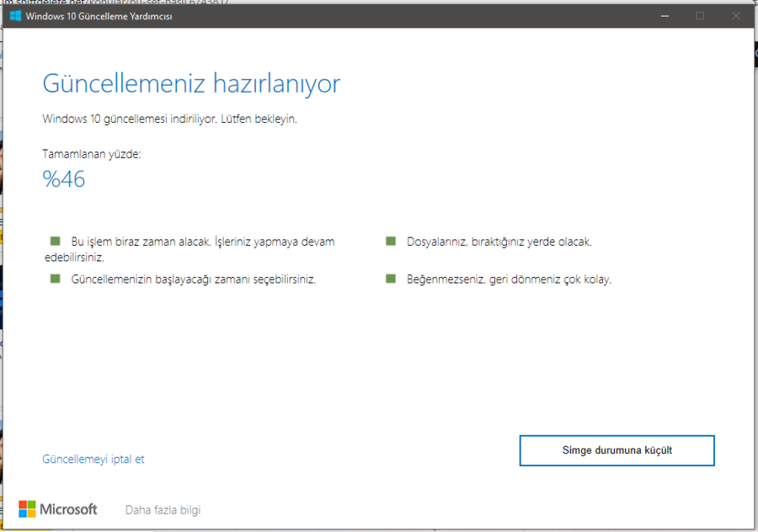This screenshot has height=532, width=758.
Task: Click Simge durumuna küçült button
Action: 617,450
